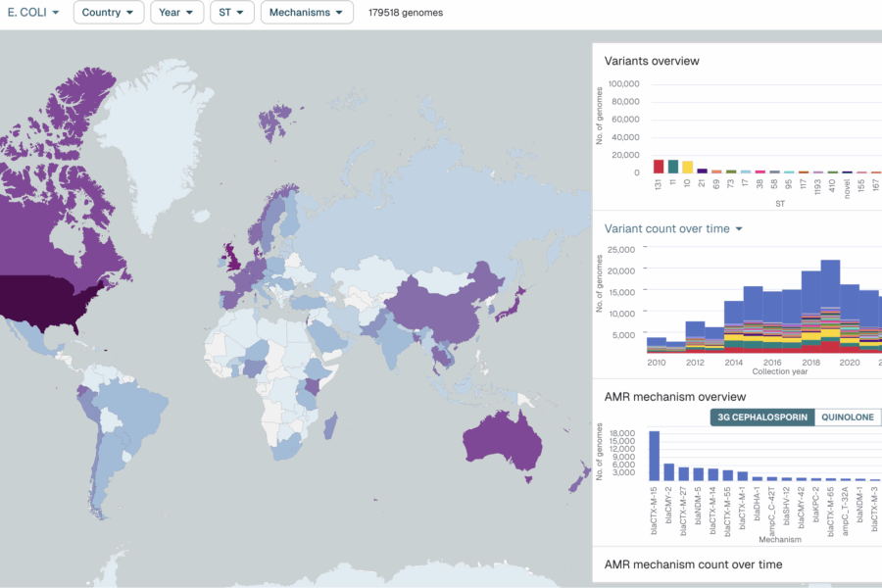The width and height of the screenshot is (882, 588).
Task: Switch to the QUINOLONE toggle
Action: [849, 417]
